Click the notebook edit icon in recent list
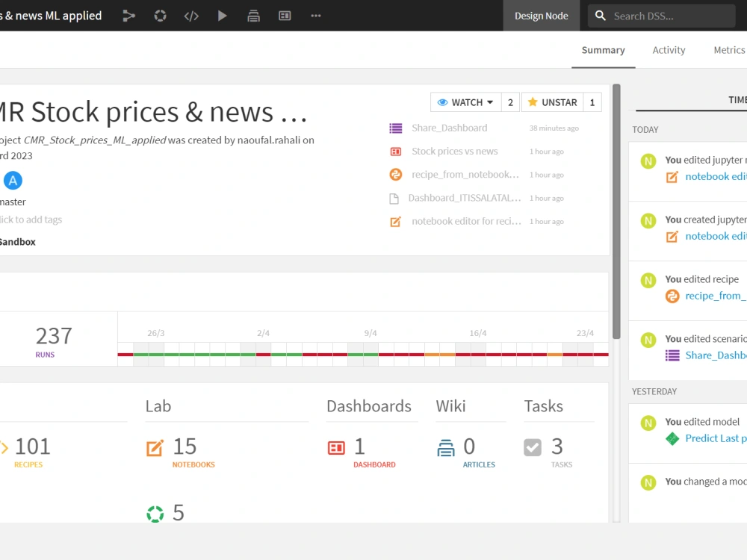The height and width of the screenshot is (560, 747). click(x=395, y=222)
